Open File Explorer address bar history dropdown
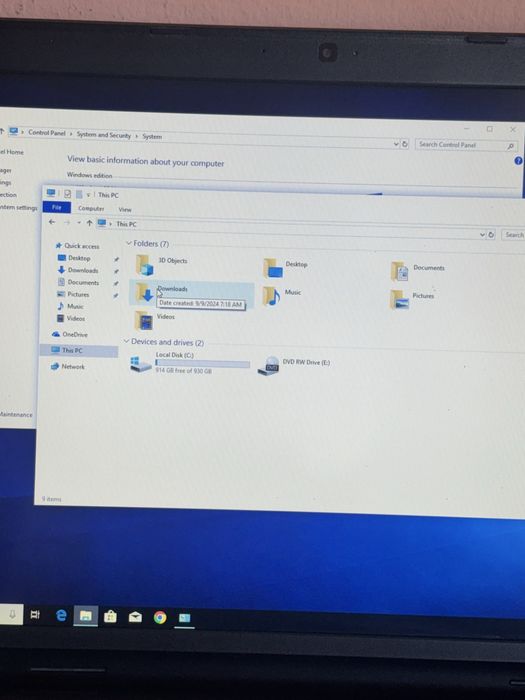The height and width of the screenshot is (700, 525). [482, 234]
